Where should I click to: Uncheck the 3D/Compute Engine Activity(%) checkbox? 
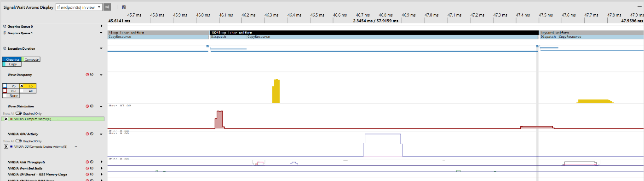(6, 146)
